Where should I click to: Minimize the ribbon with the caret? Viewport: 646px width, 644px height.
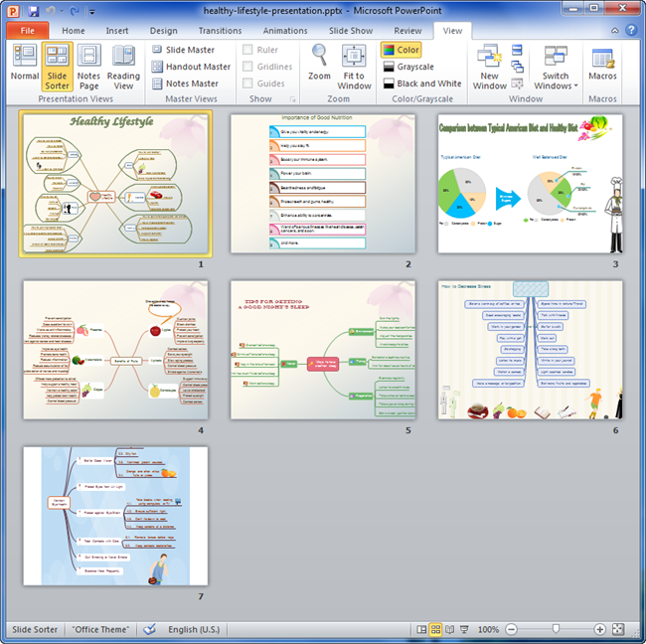614,30
